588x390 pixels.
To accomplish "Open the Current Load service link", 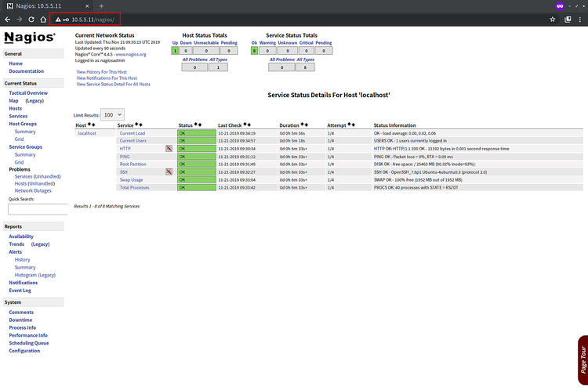I will point(132,133).
